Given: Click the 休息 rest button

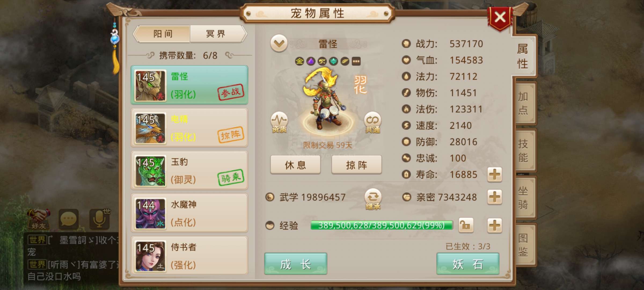Looking at the screenshot, I should tap(295, 165).
